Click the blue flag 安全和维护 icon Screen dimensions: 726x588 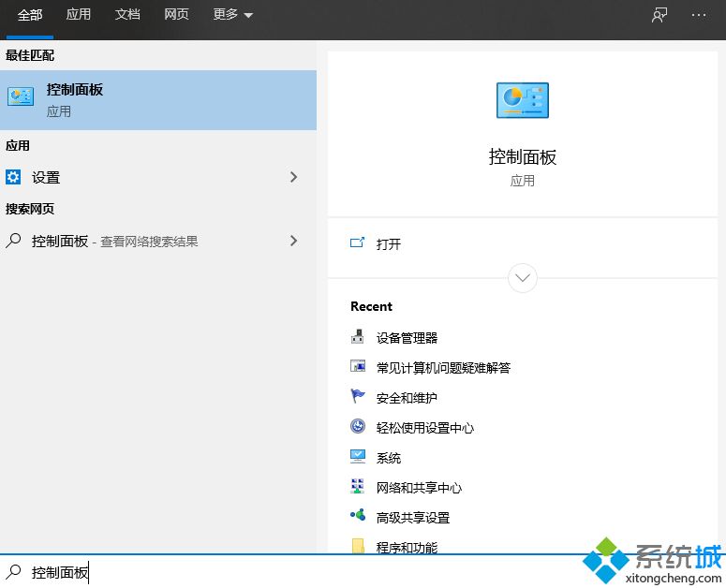(357, 396)
